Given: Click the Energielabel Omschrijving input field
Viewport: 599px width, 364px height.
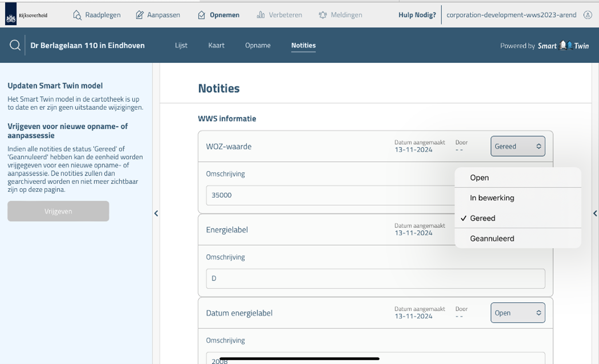Looking at the screenshot, I should (x=375, y=278).
